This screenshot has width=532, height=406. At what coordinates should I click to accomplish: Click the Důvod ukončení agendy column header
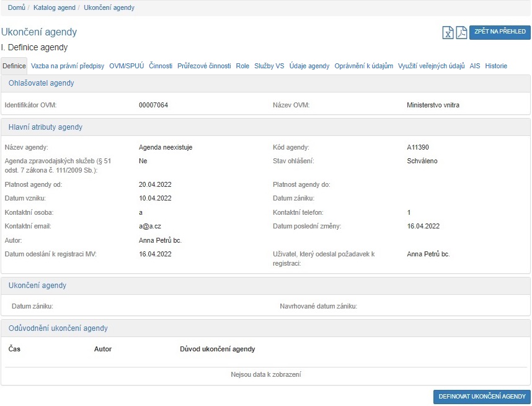click(x=217, y=349)
